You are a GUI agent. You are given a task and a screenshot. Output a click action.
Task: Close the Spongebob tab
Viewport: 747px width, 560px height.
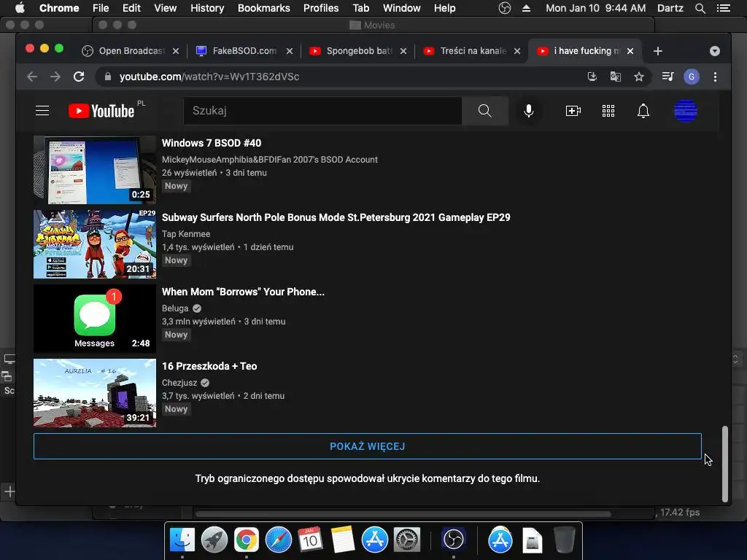point(403,51)
